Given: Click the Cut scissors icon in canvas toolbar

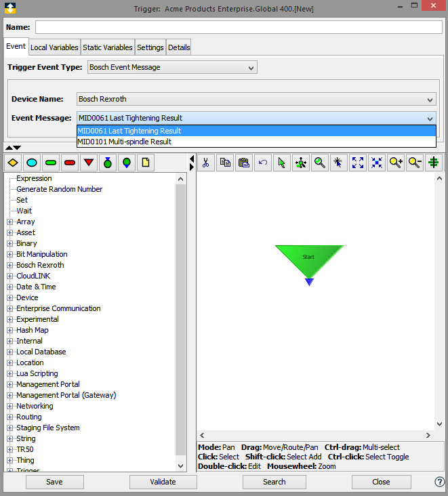Looking at the screenshot, I should (206, 163).
